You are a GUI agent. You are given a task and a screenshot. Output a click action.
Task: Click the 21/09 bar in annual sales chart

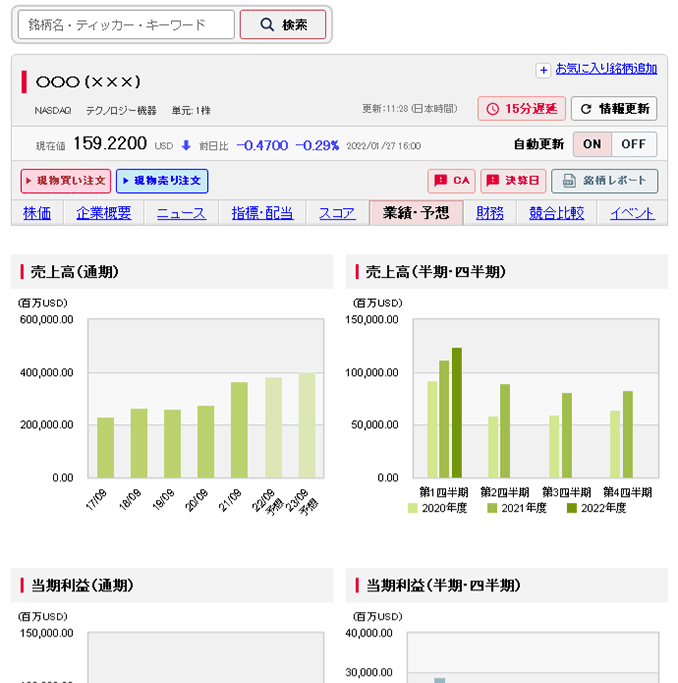tap(239, 430)
